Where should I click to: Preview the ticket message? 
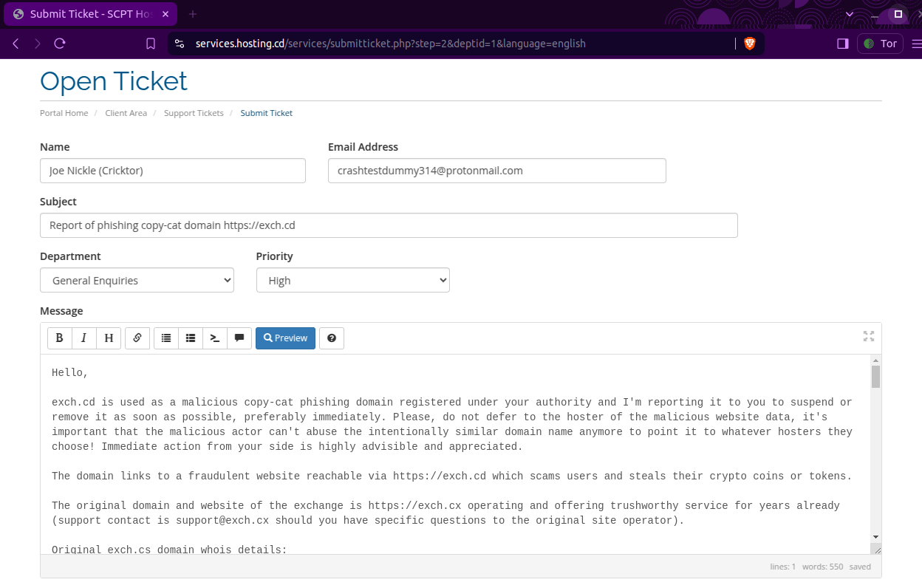tap(285, 338)
